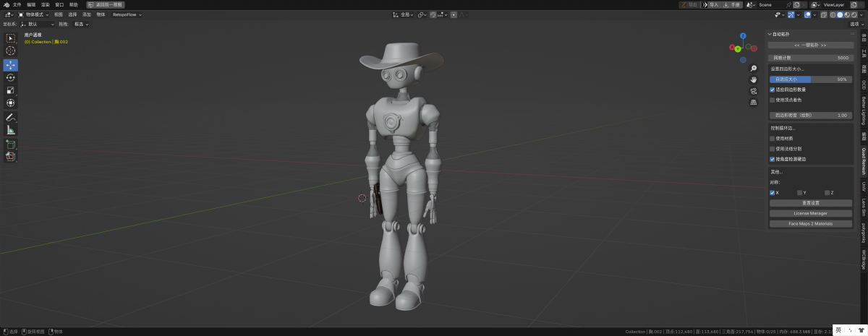The image size is (868, 336).
Task: Select the Select Box tool
Action: tap(11, 38)
